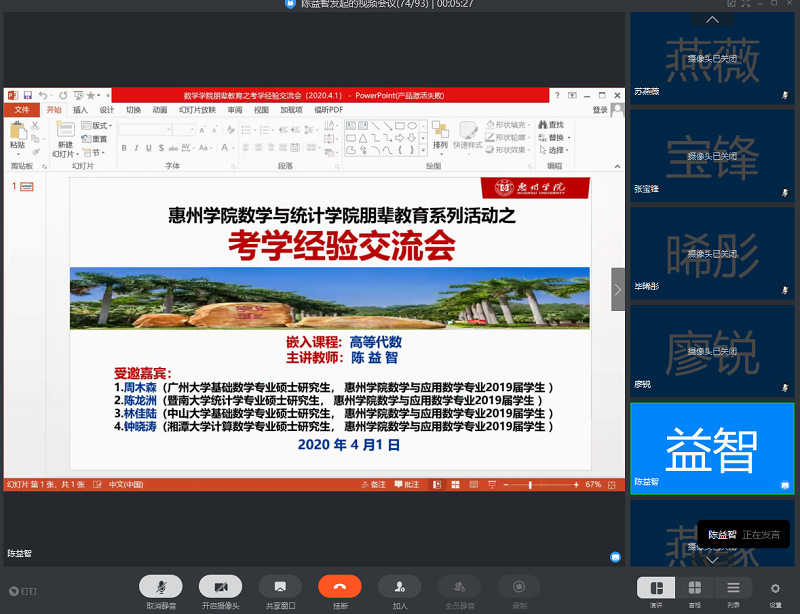Open the 文件 File menu in PowerPoint
Viewport: 800px width, 614px height.
(x=21, y=110)
